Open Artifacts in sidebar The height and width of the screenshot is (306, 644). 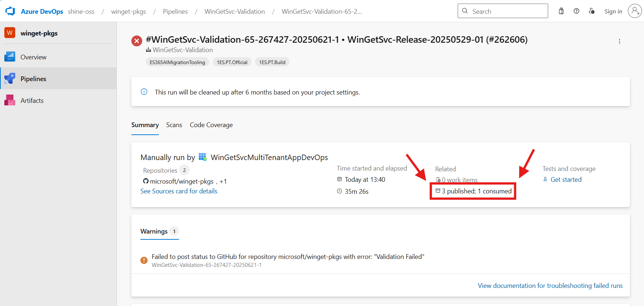[x=58, y=100]
